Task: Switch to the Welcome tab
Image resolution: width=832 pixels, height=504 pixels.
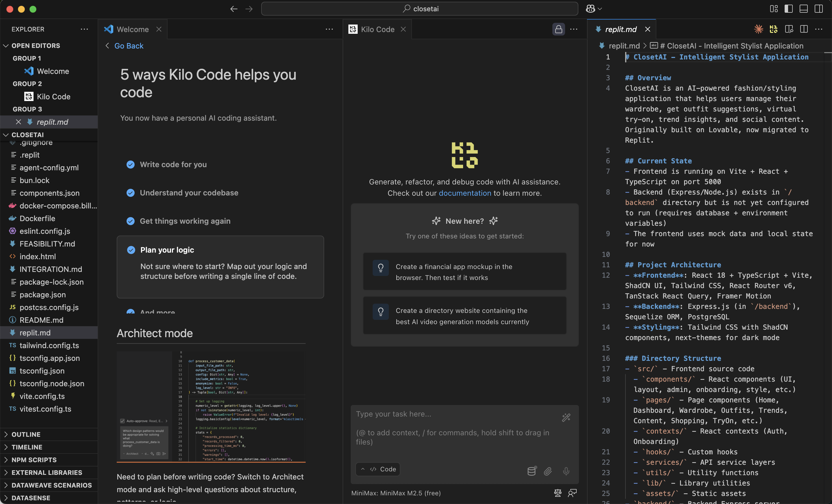Action: [132, 29]
